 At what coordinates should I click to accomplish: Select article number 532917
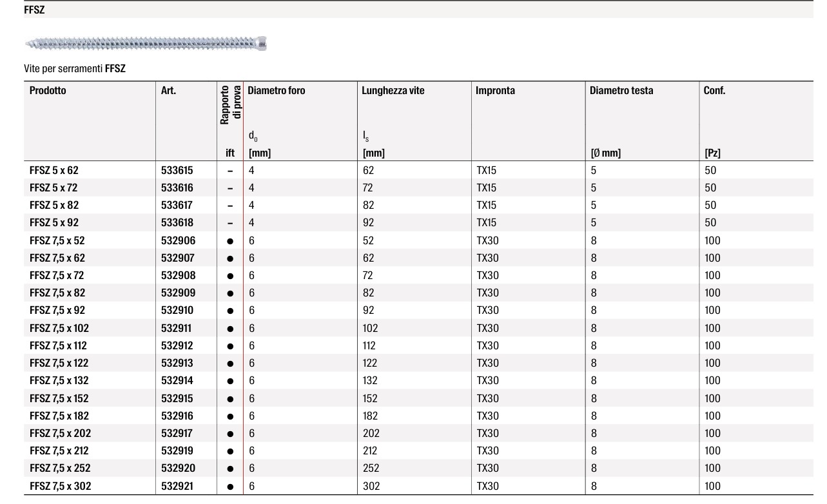coord(177,433)
